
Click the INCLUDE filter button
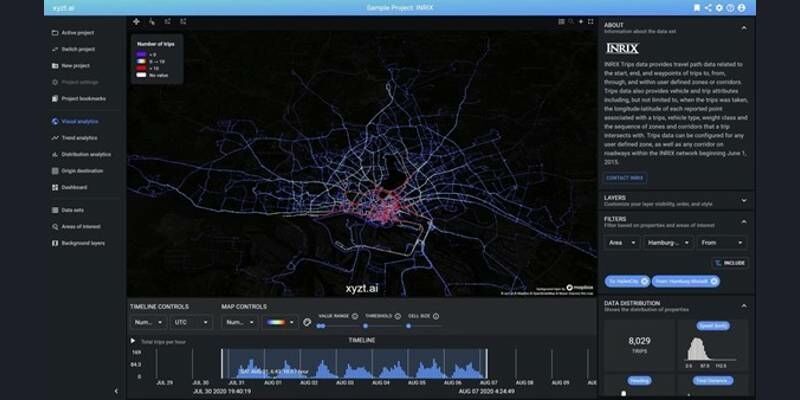point(730,263)
